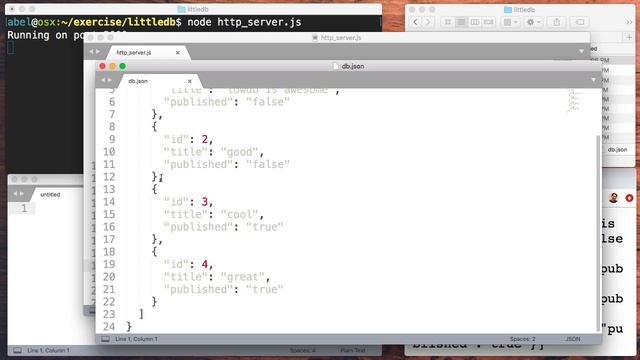This screenshot has width=640, height=360.
Task: Switch Finder to list view
Action: pos(461,22)
